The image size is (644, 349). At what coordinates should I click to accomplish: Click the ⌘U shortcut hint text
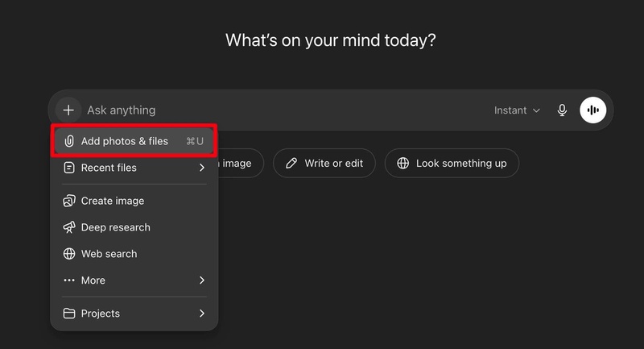pyautogui.click(x=195, y=141)
